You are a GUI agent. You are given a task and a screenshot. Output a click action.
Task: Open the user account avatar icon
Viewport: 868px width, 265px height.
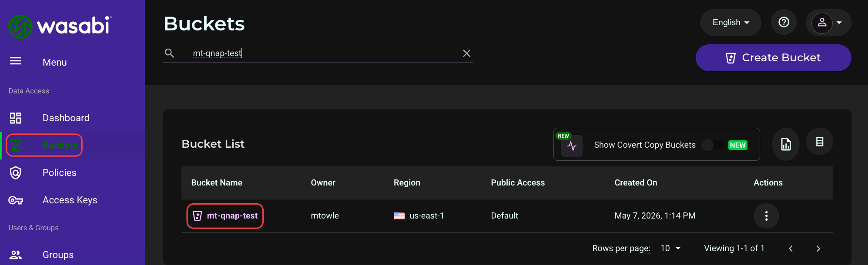(822, 23)
